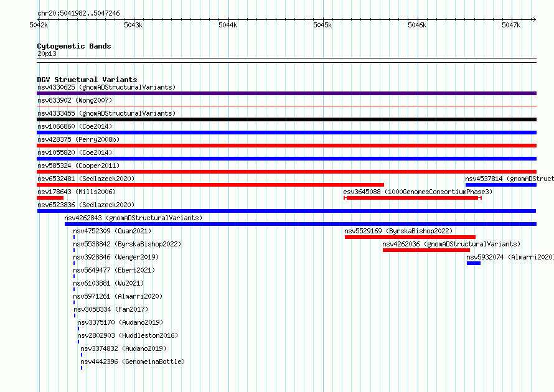
Task: Click the 5042k ruler tick label
Action: click(39, 25)
